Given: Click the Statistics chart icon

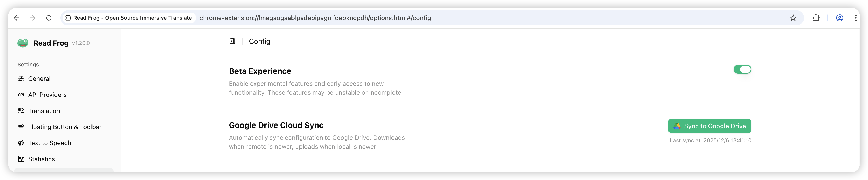Looking at the screenshot, I should [21, 159].
